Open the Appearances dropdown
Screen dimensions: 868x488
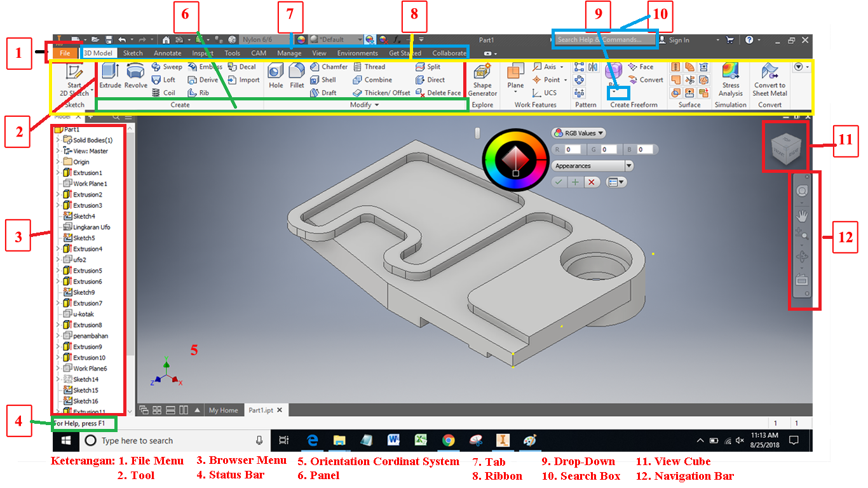pyautogui.click(x=591, y=165)
